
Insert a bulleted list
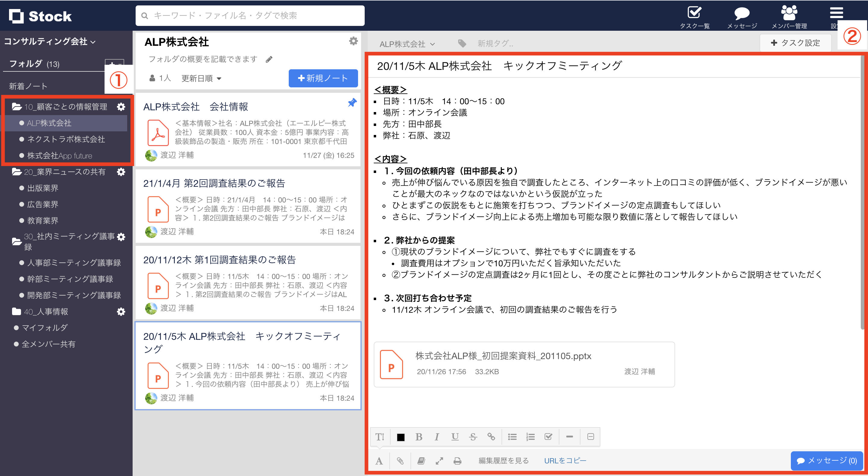click(512, 437)
